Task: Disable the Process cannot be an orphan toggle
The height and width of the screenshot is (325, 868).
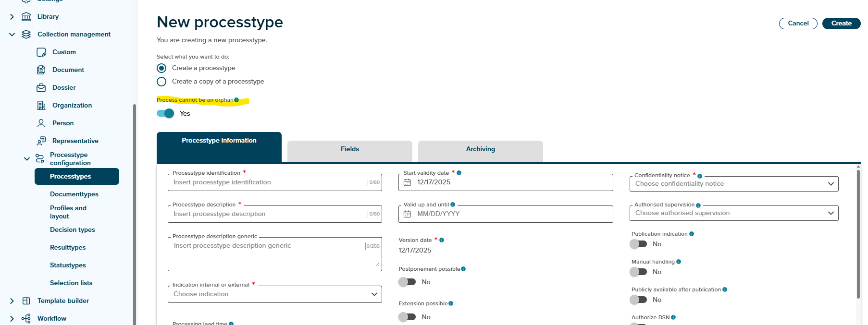Action: point(165,113)
